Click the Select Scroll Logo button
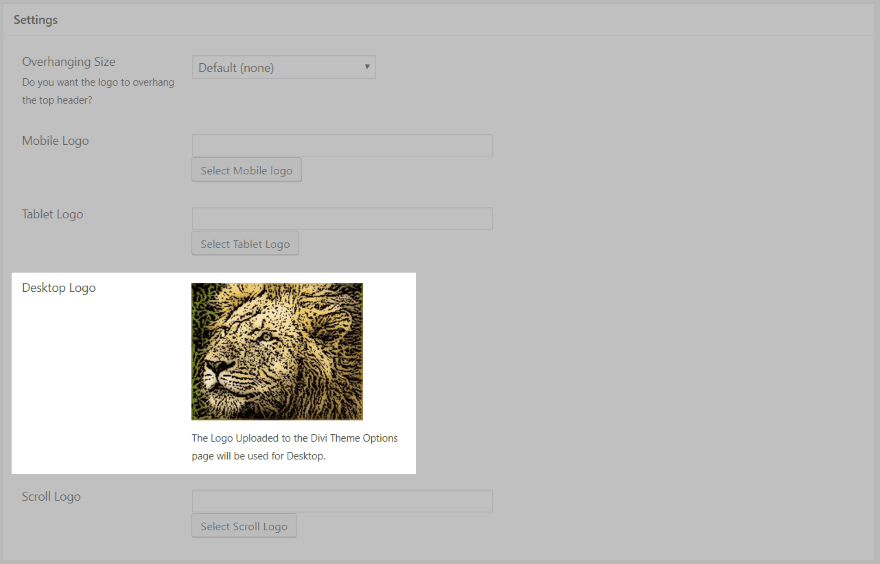This screenshot has width=880, height=564. 244,526
